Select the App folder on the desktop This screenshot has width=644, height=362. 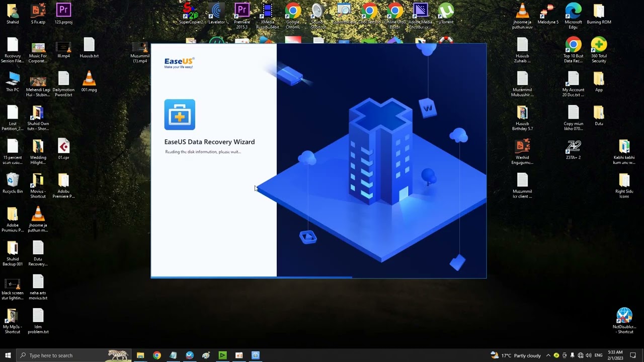599,82
